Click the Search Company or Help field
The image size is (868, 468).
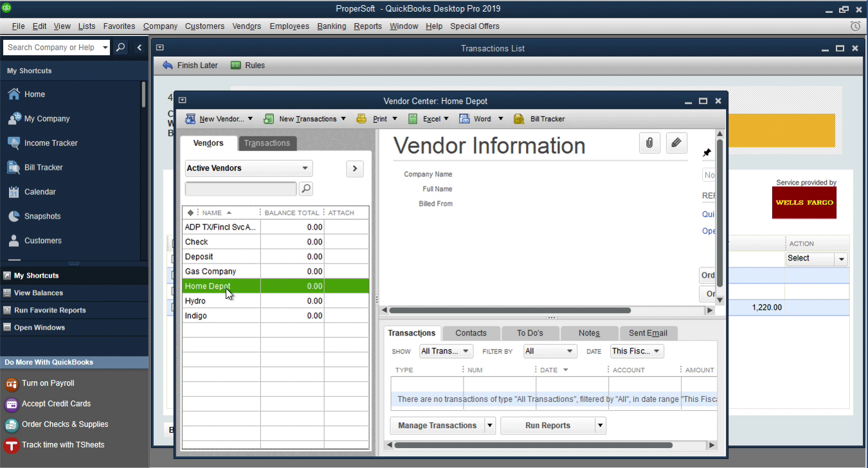[x=51, y=48]
